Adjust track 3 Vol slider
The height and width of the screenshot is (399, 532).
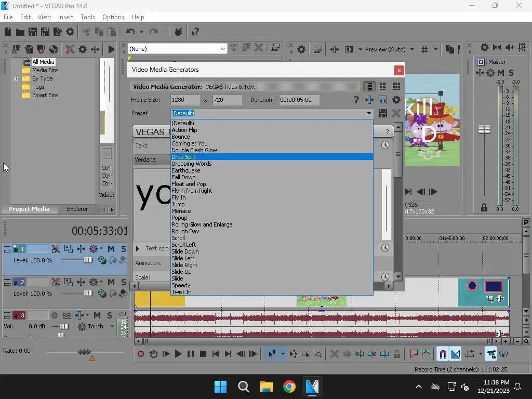click(64, 326)
